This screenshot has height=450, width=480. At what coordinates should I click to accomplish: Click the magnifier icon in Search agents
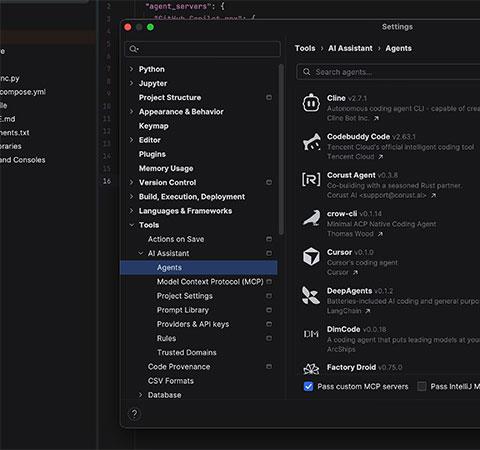point(307,72)
